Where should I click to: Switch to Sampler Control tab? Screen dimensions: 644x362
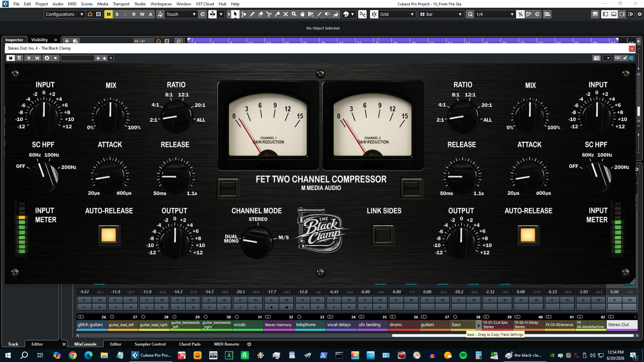pyautogui.click(x=150, y=344)
